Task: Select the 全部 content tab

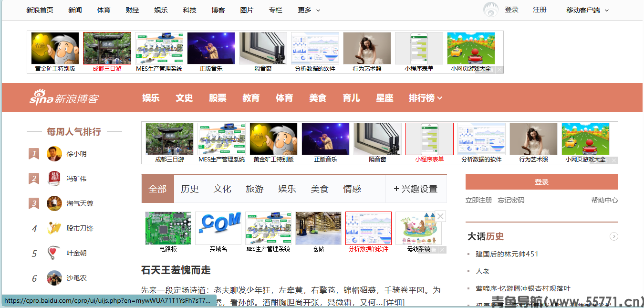Action: click(x=157, y=189)
